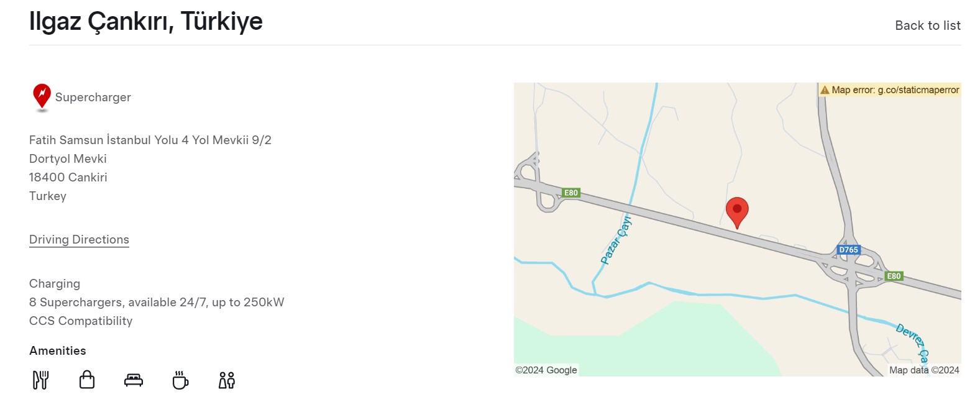Viewport: 980px width, 420px height.
Task: Click the map error warning triangle icon
Action: click(825, 90)
